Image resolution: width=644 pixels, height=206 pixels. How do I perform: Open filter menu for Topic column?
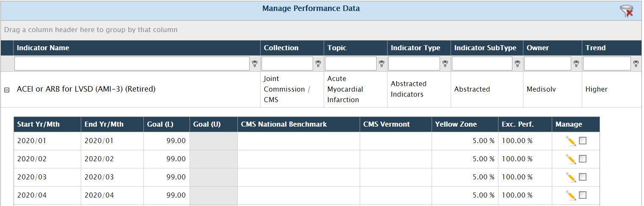tap(382, 64)
